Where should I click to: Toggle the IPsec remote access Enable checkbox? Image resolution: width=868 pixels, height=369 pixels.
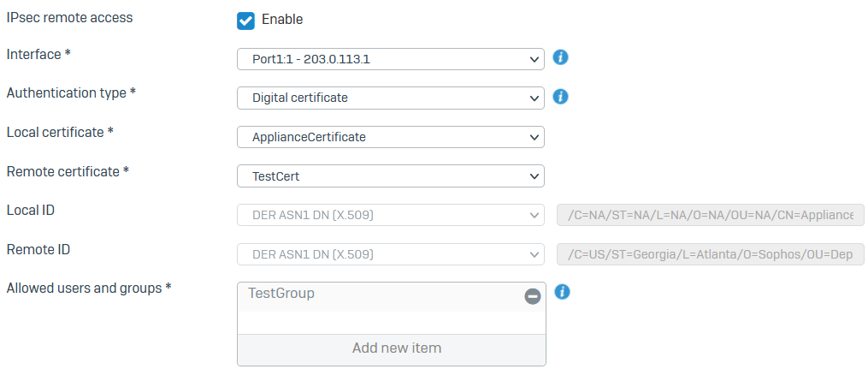coord(246,20)
